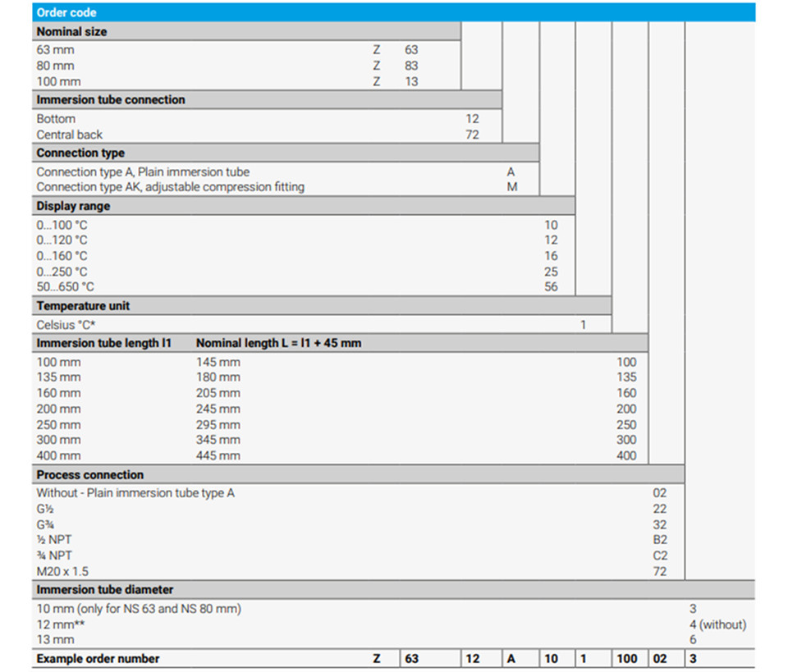788x672 pixels.
Task: Click the '¾ NPT' process connection
Action: [54, 555]
